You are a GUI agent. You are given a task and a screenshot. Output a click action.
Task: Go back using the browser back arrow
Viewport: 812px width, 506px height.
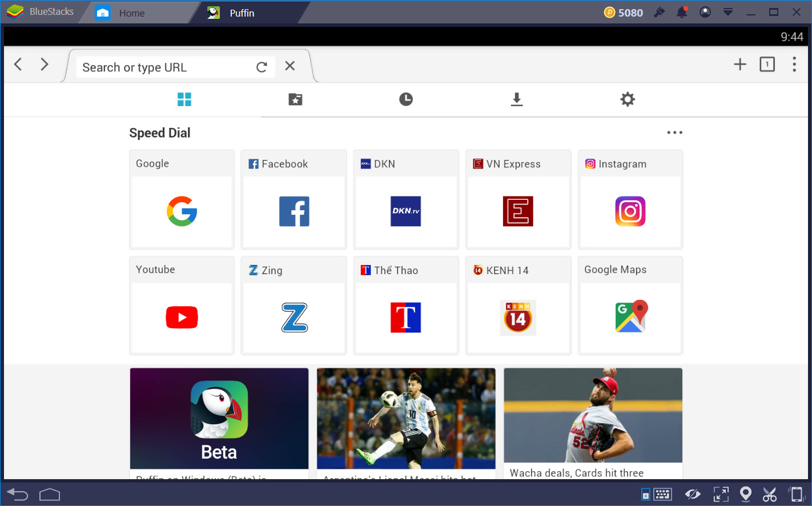click(x=18, y=65)
